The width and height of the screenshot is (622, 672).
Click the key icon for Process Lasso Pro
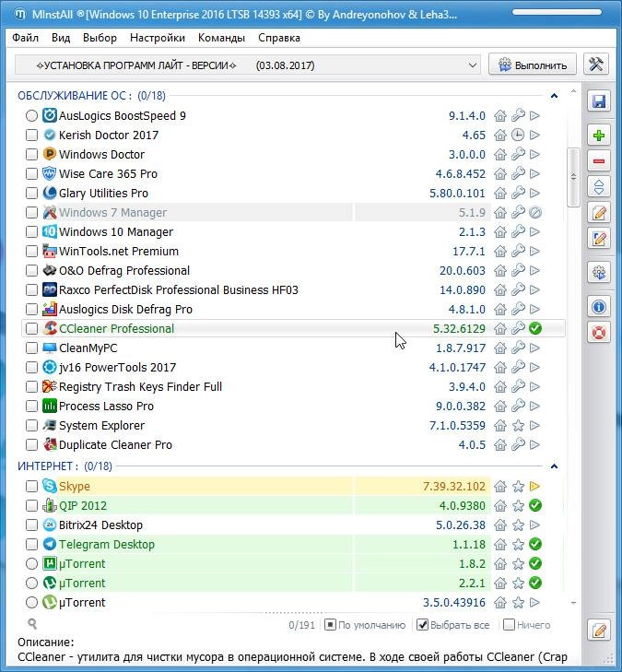click(518, 406)
